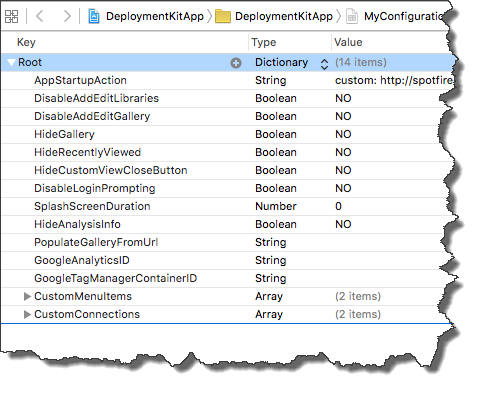Click (2 items) value of CustomMenuItems
484x393 pixels.
pos(358,296)
